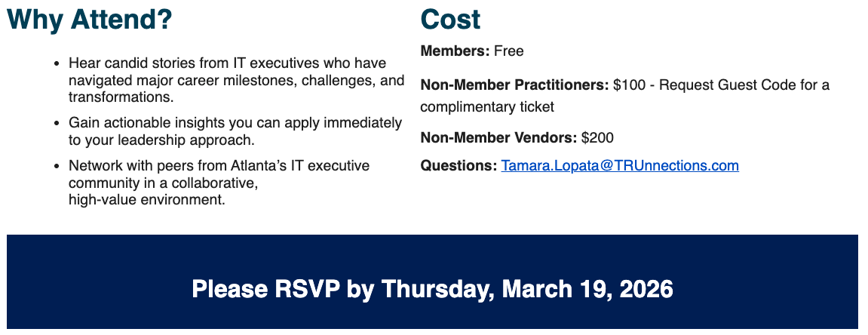Click the Non-Member Practitioners: label
868x335 pixels.
(514, 85)
